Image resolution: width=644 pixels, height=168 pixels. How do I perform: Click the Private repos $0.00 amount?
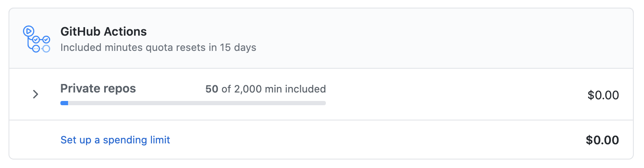point(603,95)
